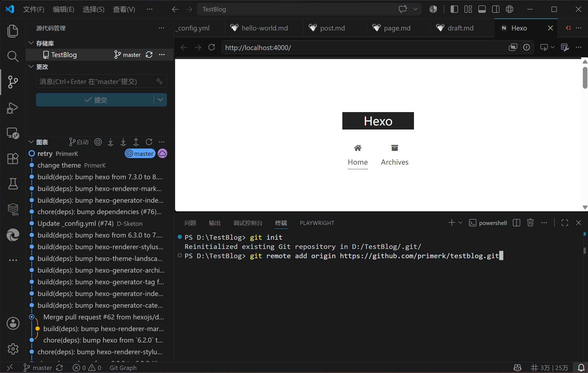Viewport: 588px width, 373px height.
Task: Collapse the 图表 section
Action: 31,142
